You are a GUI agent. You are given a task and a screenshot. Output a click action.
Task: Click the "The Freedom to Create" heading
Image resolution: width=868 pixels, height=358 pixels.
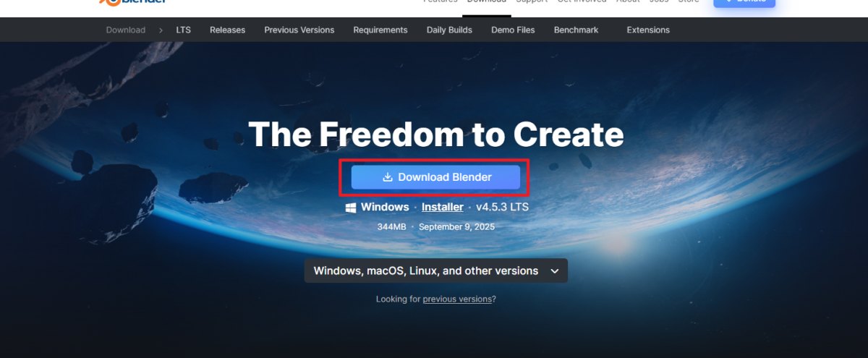435,135
